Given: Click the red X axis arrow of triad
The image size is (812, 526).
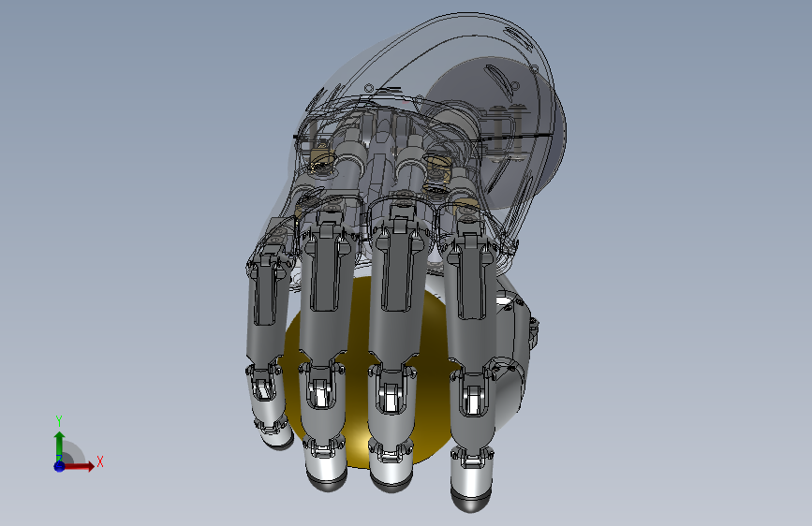Looking at the screenshot, I should coord(80,466).
